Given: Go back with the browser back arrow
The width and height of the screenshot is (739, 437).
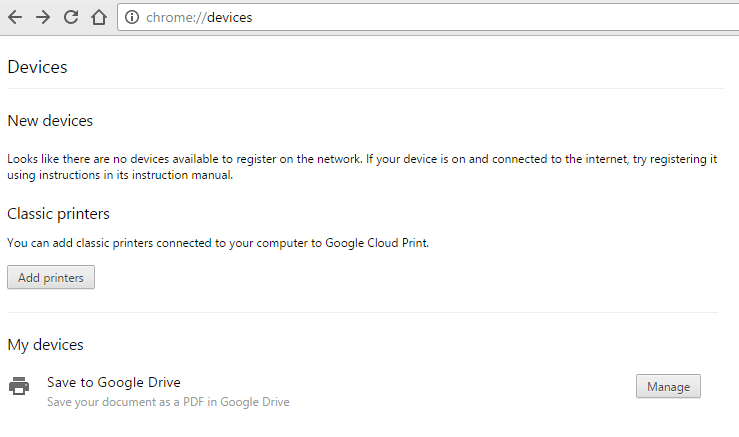Looking at the screenshot, I should pyautogui.click(x=15, y=17).
